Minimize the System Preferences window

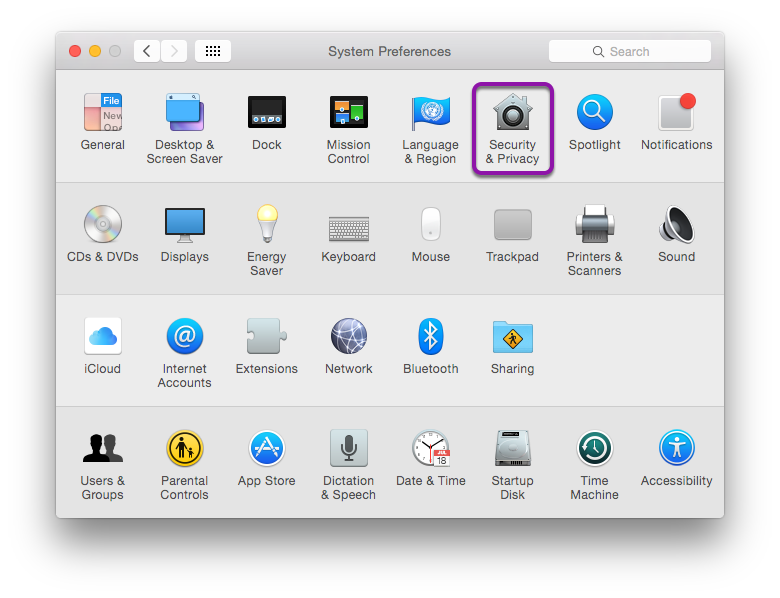(x=95, y=51)
